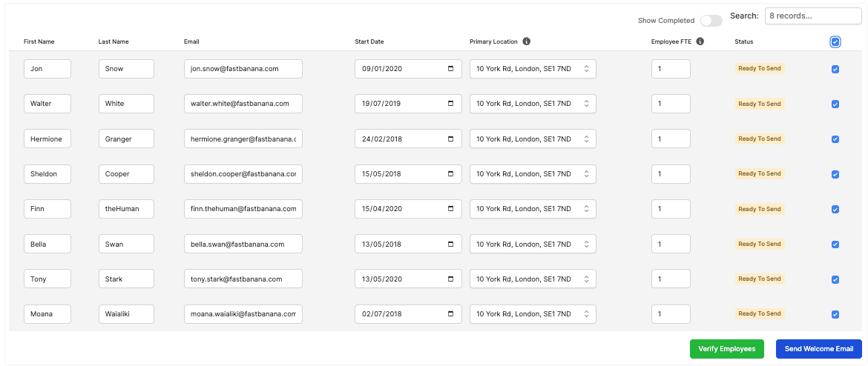Viewport: 868px width, 366px height.
Task: Click info icon next to Primary Location
Action: tap(526, 41)
